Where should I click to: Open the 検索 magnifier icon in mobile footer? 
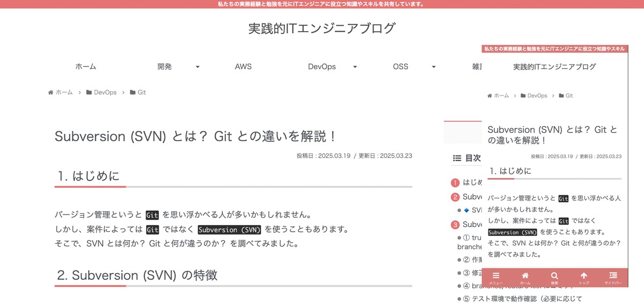pos(554,275)
